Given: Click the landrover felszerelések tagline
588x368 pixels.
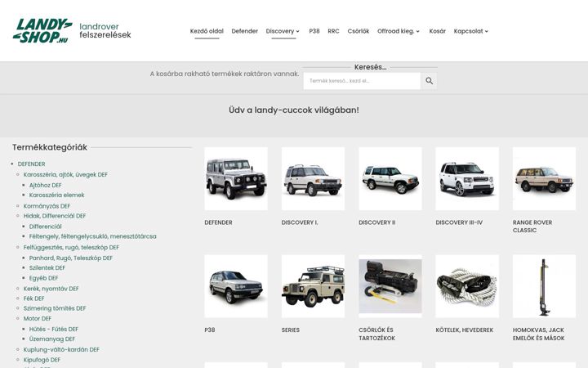Looking at the screenshot, I should pyautogui.click(x=105, y=31).
